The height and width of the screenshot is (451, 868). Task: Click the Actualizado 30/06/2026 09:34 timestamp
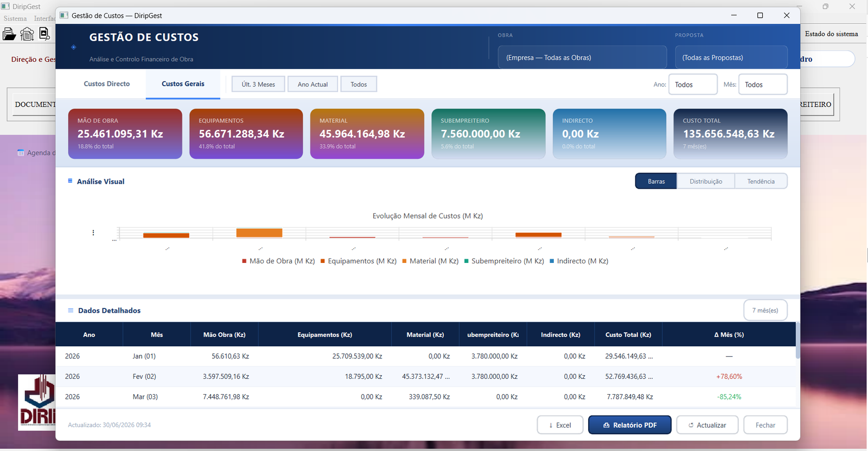point(109,425)
